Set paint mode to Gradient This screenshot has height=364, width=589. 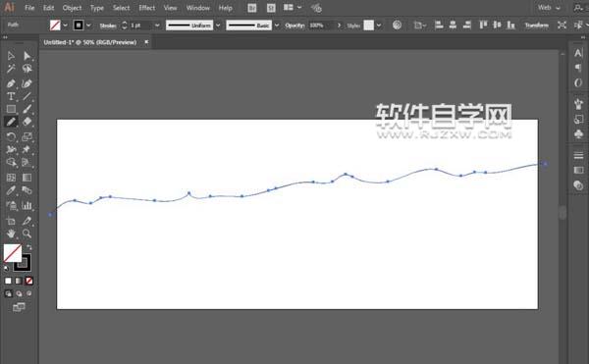coord(19,281)
